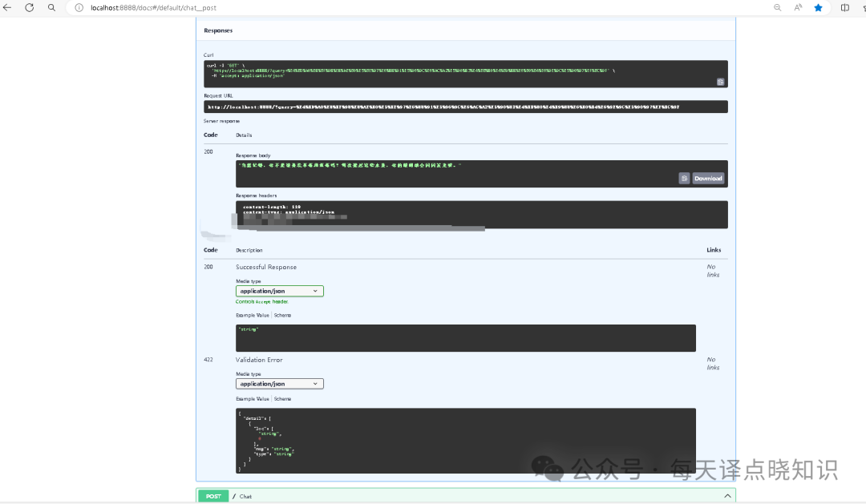This screenshot has width=866, height=504.
Task: Copy the curl command with clipboard icon
Action: coord(720,82)
